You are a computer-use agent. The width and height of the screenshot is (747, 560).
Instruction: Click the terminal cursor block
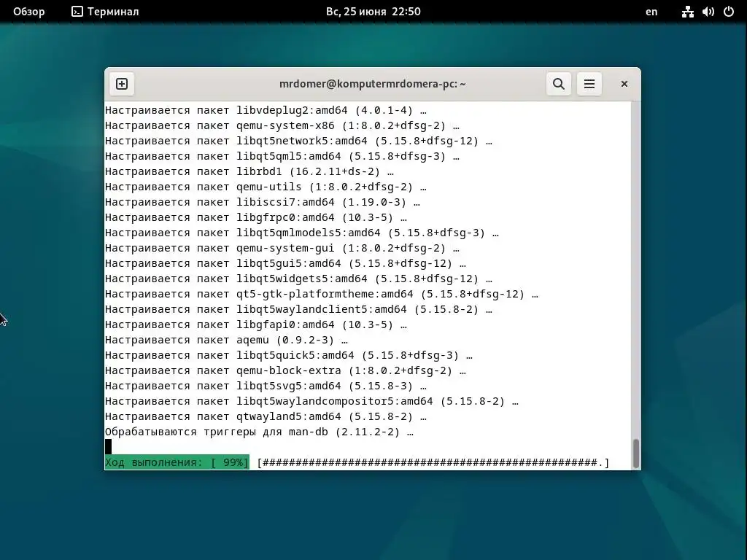pos(108,447)
